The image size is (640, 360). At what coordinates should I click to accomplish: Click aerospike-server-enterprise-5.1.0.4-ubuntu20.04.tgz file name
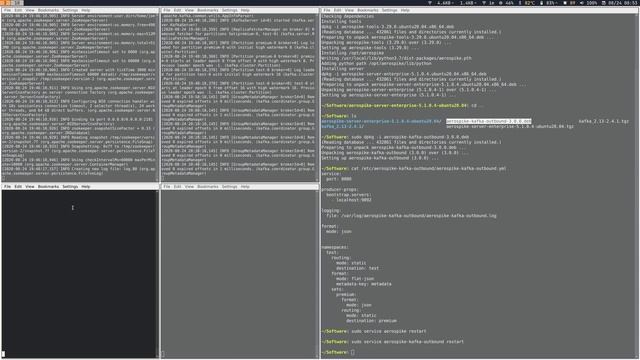[510, 127]
